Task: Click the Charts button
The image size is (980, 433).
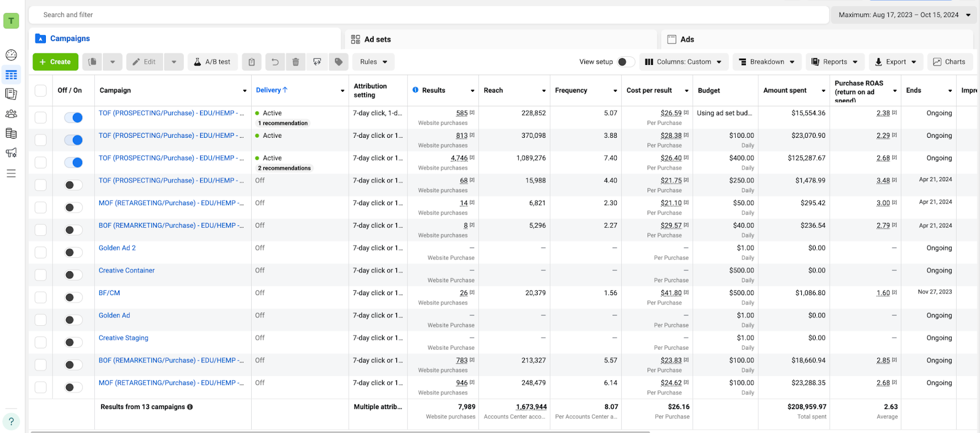Action: click(x=949, y=62)
